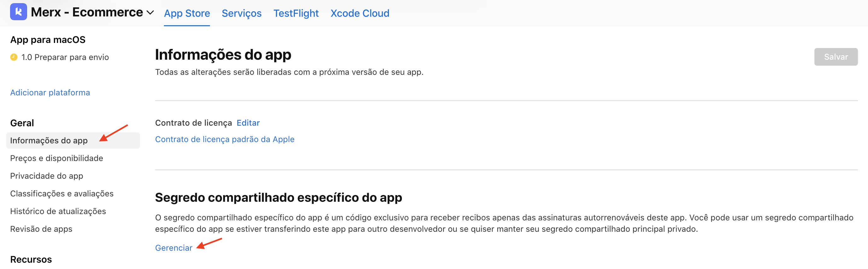View Classificações e avaliações
The width and height of the screenshot is (868, 269).
pos(62,194)
